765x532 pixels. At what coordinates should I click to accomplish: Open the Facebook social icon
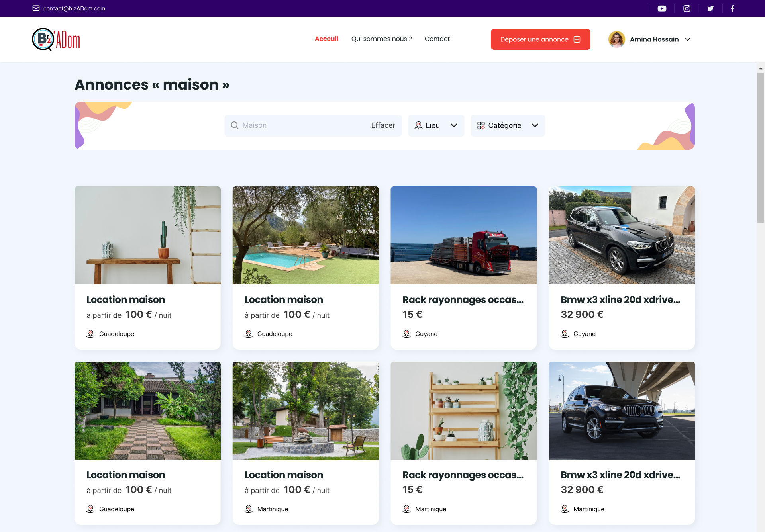(732, 8)
